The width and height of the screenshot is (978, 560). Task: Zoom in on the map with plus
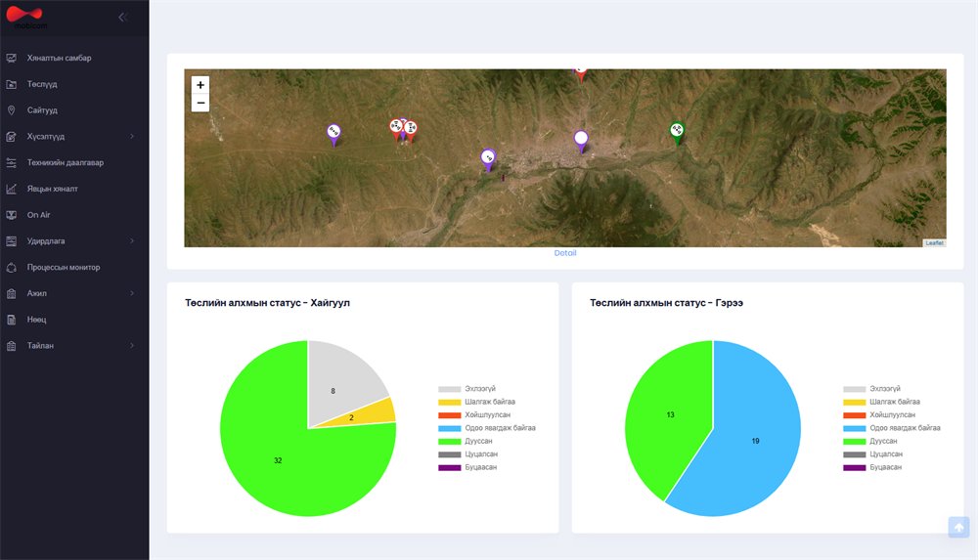(200, 85)
